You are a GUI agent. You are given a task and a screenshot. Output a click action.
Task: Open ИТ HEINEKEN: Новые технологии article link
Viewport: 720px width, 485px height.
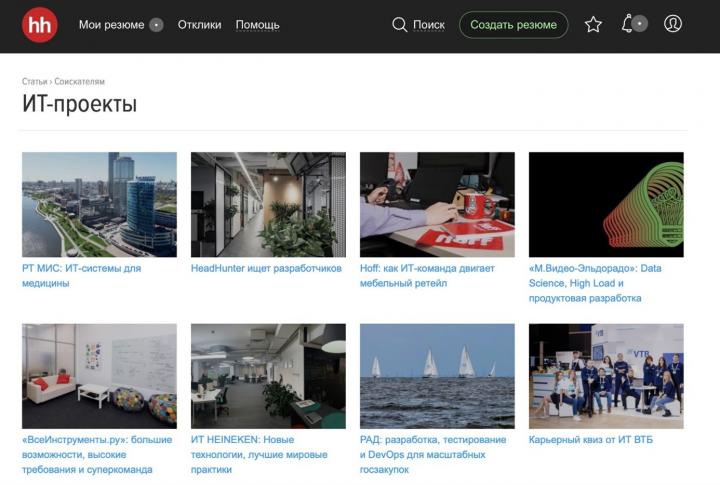(259, 454)
